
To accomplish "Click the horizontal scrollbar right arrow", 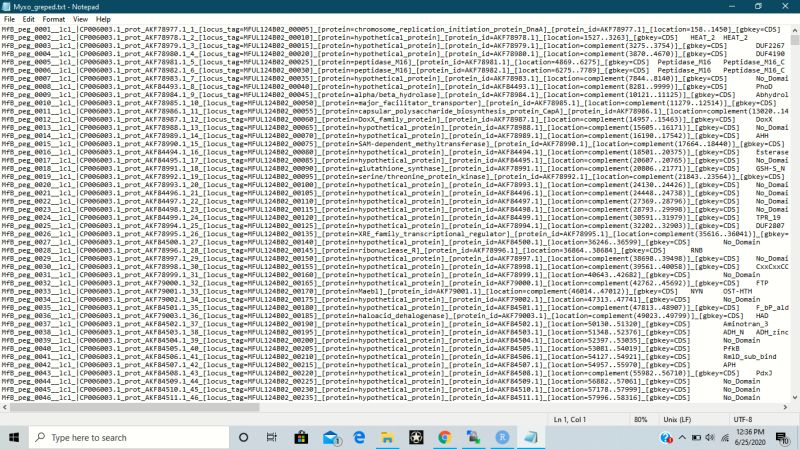I will tap(785, 407).
